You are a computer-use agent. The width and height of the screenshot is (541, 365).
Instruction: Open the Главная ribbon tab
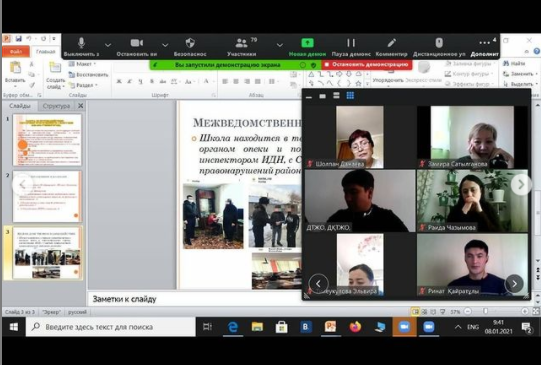pos(46,51)
